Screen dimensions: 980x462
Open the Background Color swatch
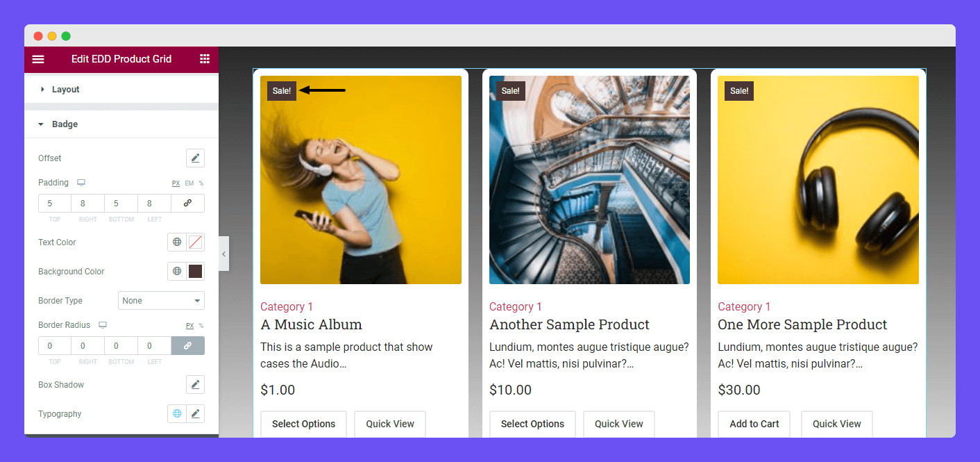coord(196,272)
